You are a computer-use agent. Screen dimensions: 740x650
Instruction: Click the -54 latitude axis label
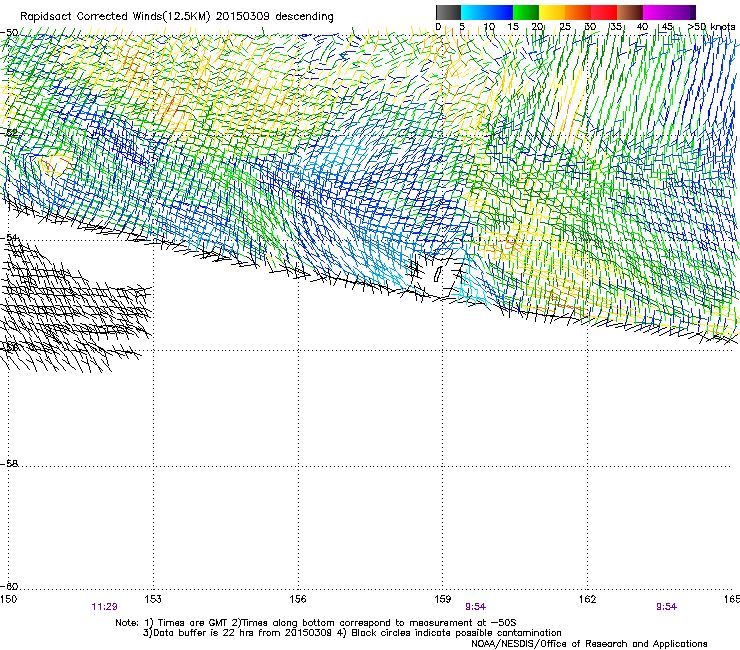(x=9, y=237)
